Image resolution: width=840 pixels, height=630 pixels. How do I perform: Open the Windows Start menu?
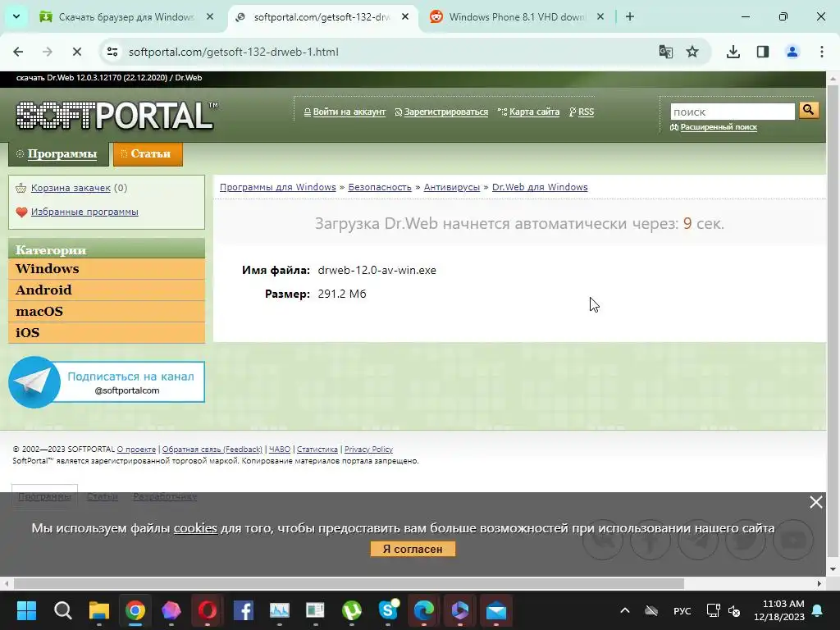pos(26,610)
